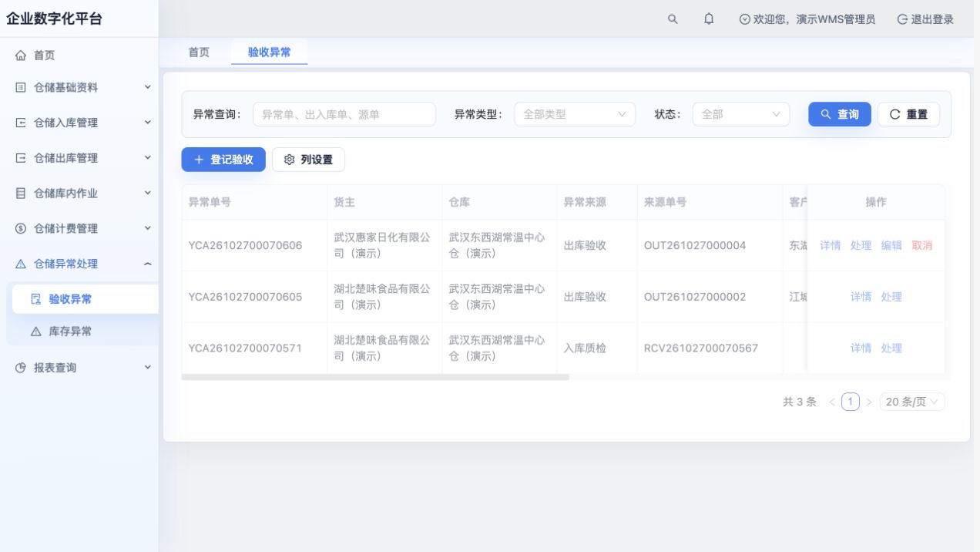The image size is (980, 552).
Task: Collapse 仓储异常处理 menu chevron
Action: click(x=148, y=264)
